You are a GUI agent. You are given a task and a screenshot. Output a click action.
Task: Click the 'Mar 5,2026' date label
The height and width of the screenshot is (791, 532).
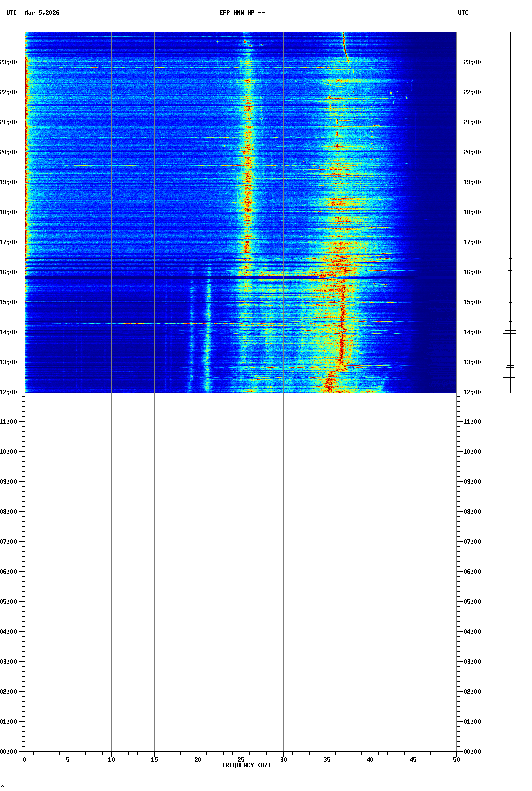pyautogui.click(x=42, y=13)
